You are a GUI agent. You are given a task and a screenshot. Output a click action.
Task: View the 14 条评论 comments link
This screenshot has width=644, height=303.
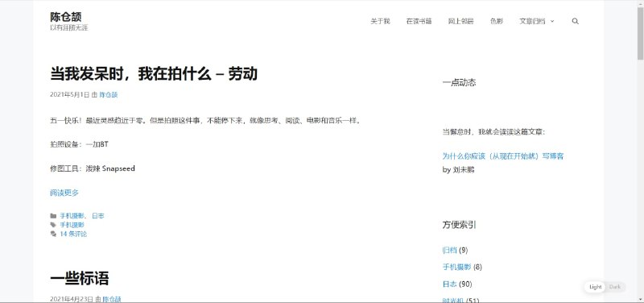73,234
